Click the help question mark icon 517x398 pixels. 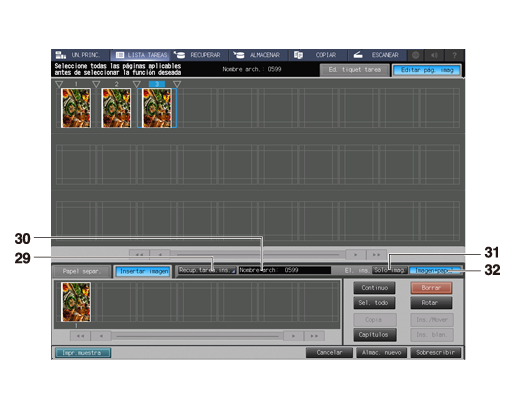(x=454, y=55)
